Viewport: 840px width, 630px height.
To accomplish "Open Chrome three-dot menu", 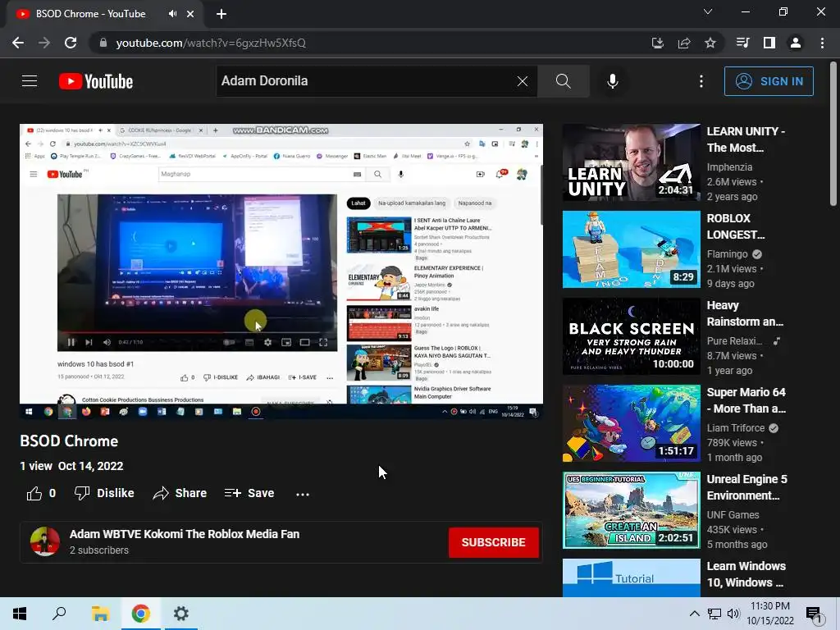I will tap(822, 43).
